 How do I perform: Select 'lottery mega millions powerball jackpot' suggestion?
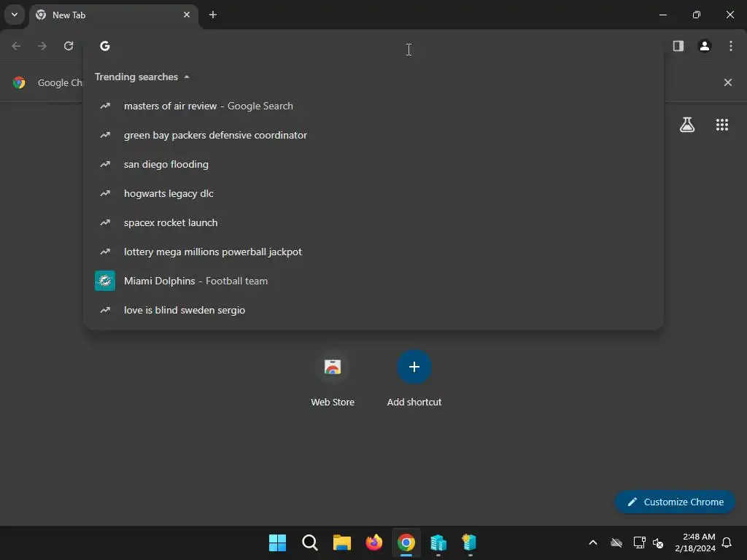pyautogui.click(x=373, y=252)
